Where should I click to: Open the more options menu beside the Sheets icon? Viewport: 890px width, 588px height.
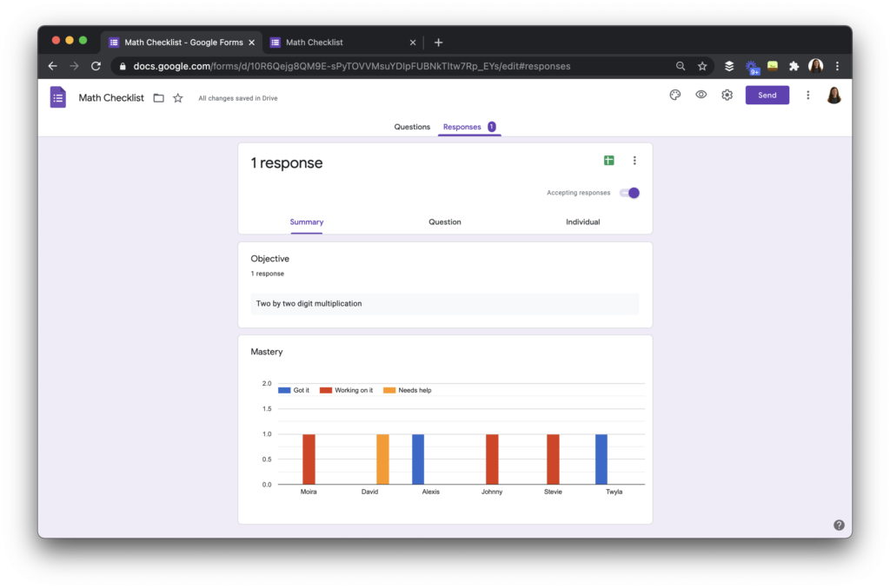pos(634,161)
